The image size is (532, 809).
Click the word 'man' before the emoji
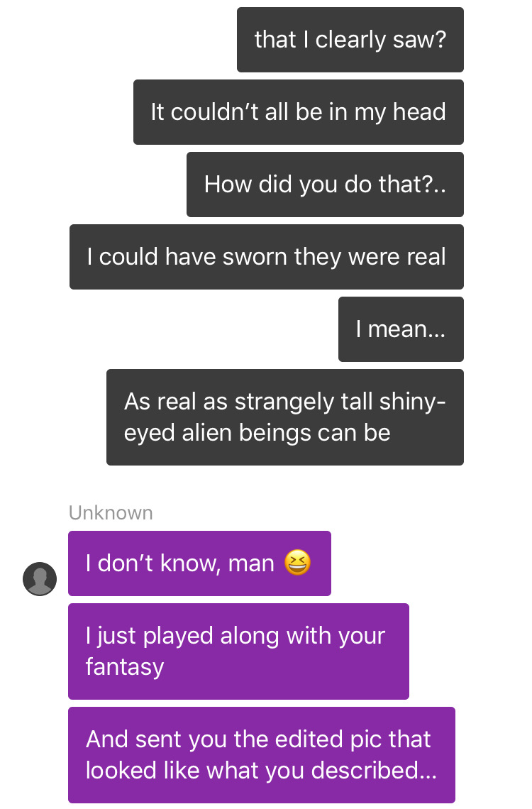click(251, 563)
